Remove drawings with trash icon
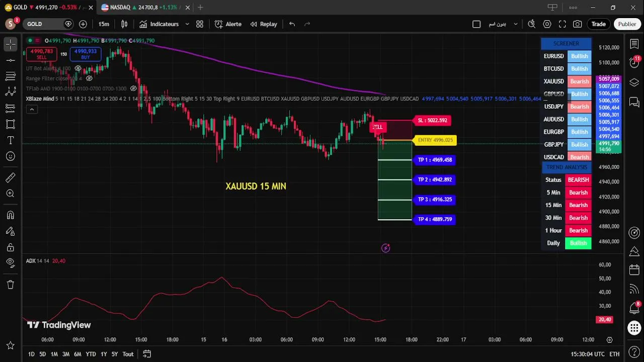Screen dimensions: 644x362 pyautogui.click(x=10, y=285)
